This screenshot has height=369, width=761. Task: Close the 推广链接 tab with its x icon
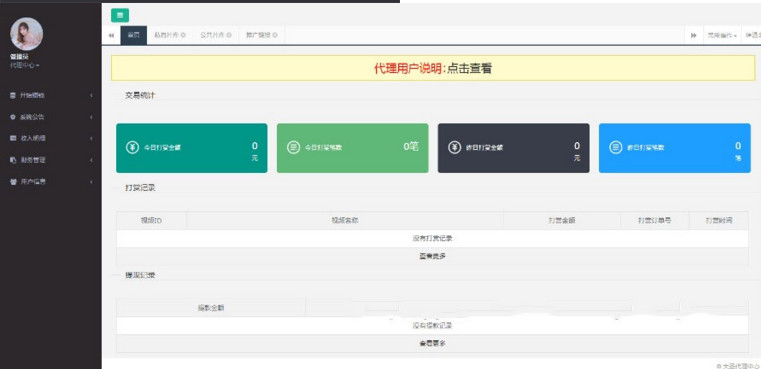[x=275, y=35]
